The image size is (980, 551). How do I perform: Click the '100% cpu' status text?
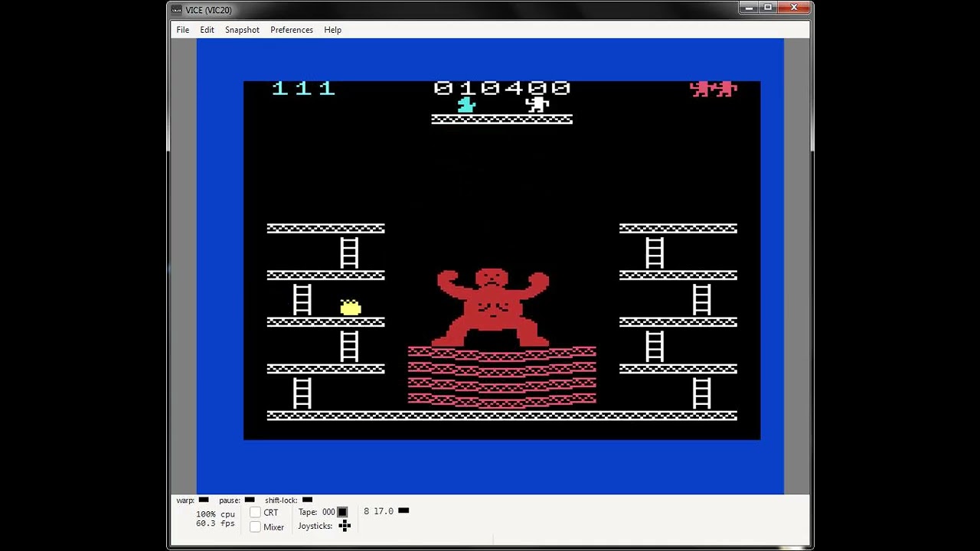click(x=215, y=514)
